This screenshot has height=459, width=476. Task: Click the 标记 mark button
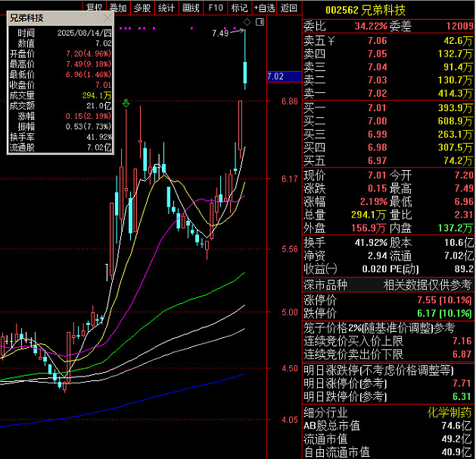pos(239,8)
